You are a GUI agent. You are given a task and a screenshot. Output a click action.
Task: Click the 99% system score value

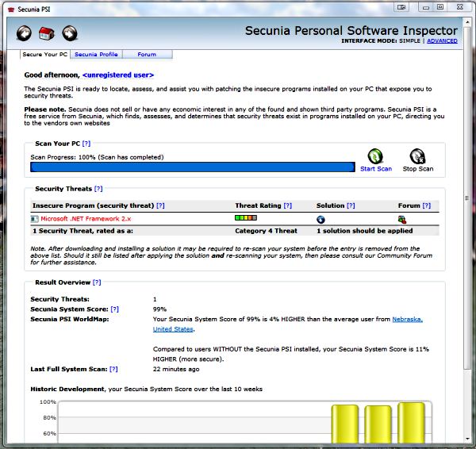tap(159, 309)
